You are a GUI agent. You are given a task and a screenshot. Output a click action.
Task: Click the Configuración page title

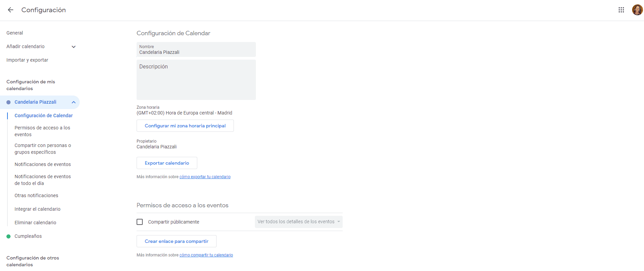[43, 10]
